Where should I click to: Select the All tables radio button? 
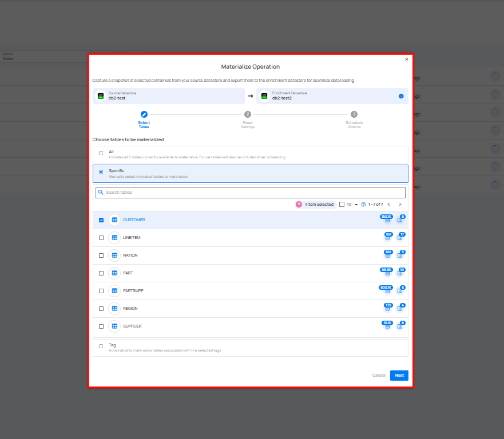[101, 153]
